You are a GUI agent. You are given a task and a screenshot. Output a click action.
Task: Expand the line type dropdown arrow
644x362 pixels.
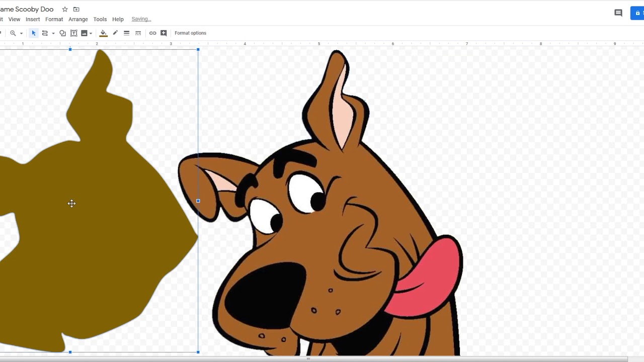pyautogui.click(x=53, y=33)
